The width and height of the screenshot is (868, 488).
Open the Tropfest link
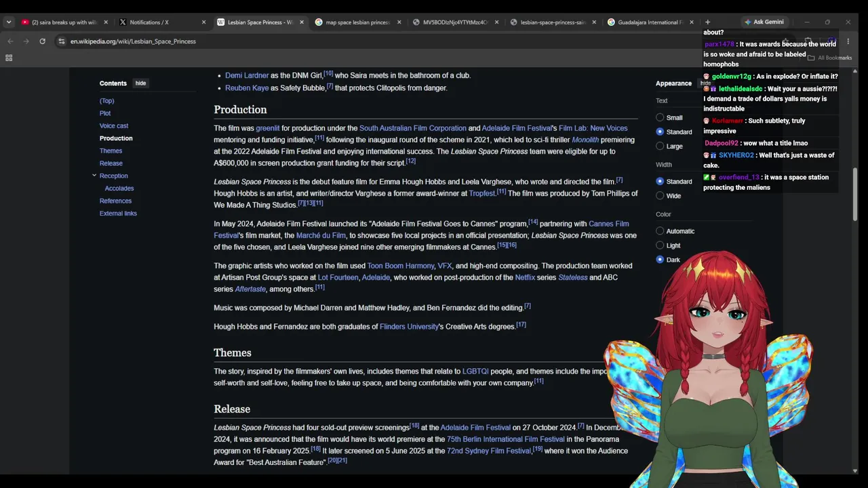pyautogui.click(x=482, y=193)
